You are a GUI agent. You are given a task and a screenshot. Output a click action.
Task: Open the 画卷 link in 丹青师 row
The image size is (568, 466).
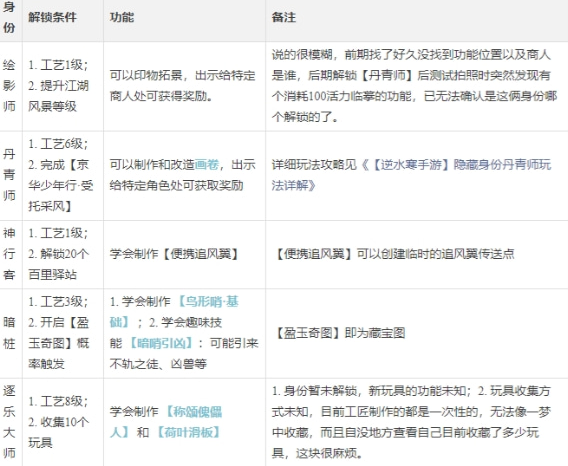click(207, 165)
